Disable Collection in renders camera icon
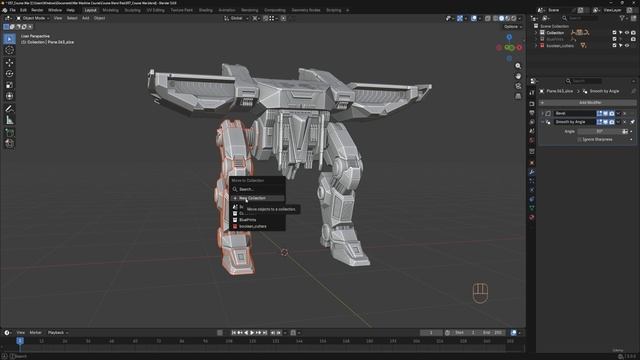The width and height of the screenshot is (640, 360). point(633,33)
